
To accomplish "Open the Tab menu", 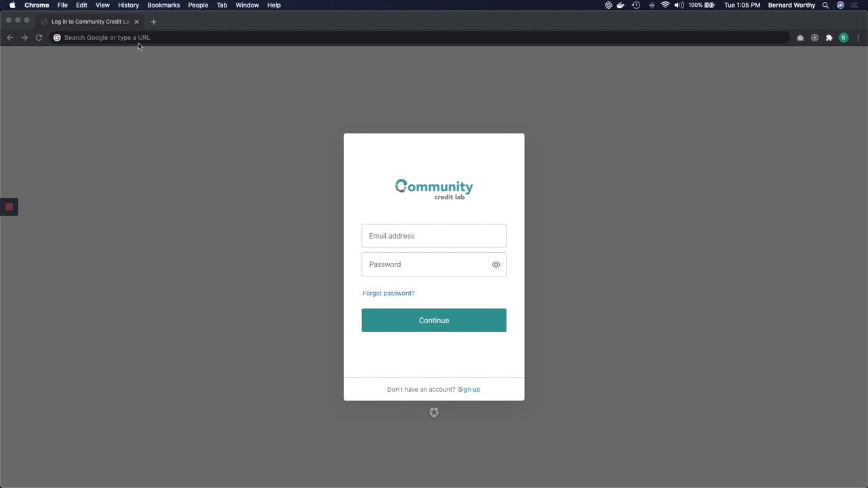I will point(222,5).
